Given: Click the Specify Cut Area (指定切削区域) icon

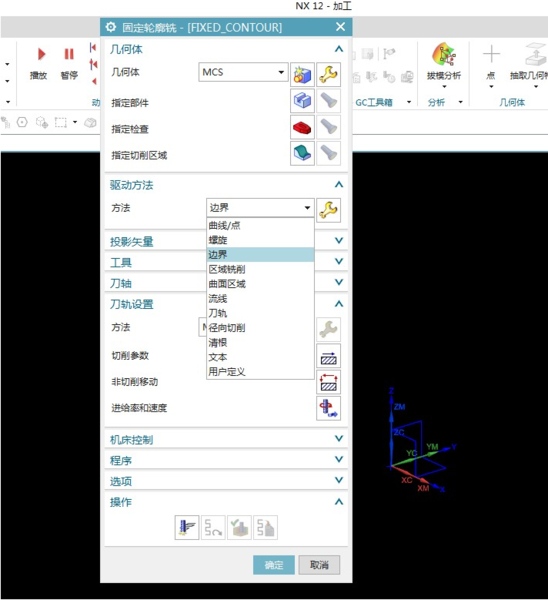Looking at the screenshot, I should [302, 153].
